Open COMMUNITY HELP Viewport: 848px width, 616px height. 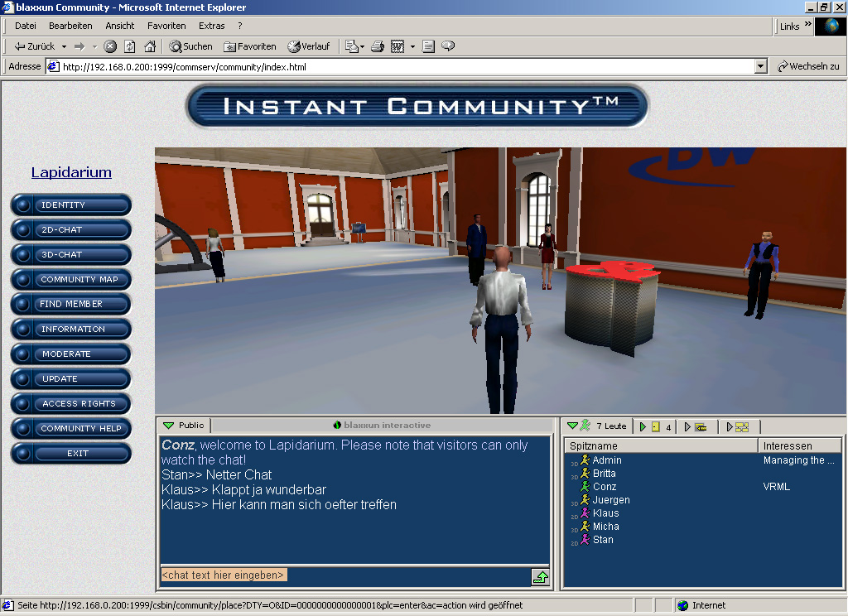coord(71,429)
